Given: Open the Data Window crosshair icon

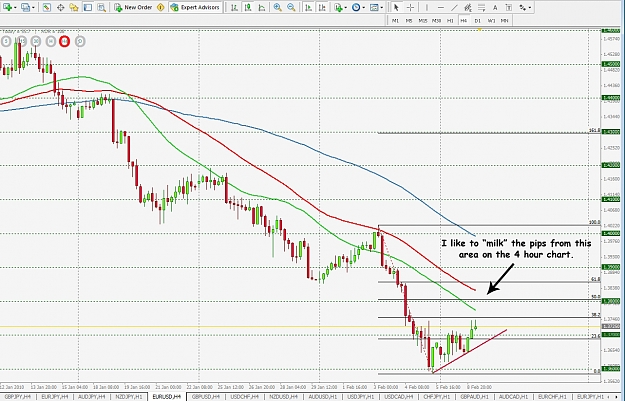Looking at the screenshot, I should point(60,7).
